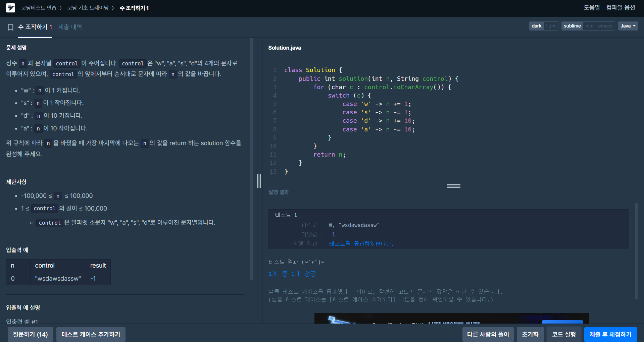
Task: Click the result panel scrollbar
Action: tap(637, 251)
